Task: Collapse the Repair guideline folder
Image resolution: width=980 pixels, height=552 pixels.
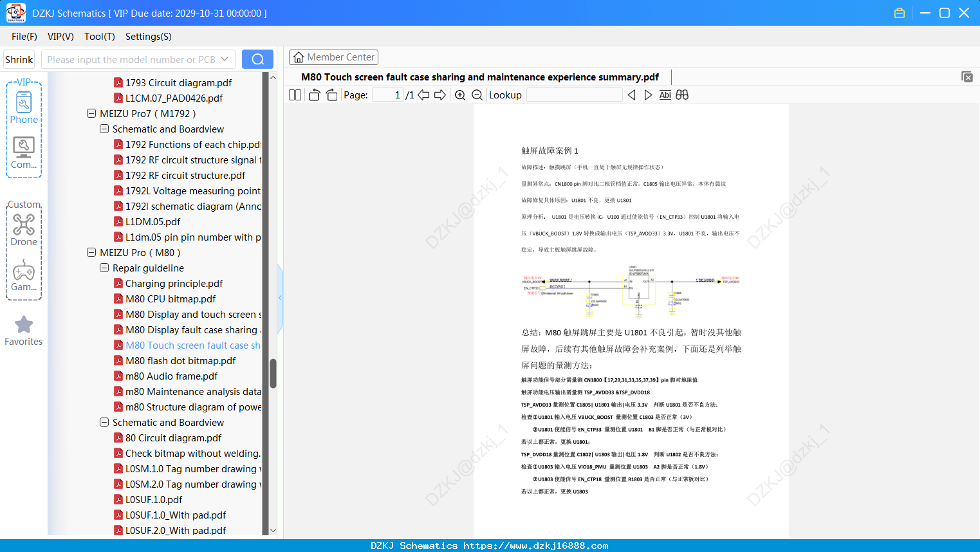Action: pos(104,268)
